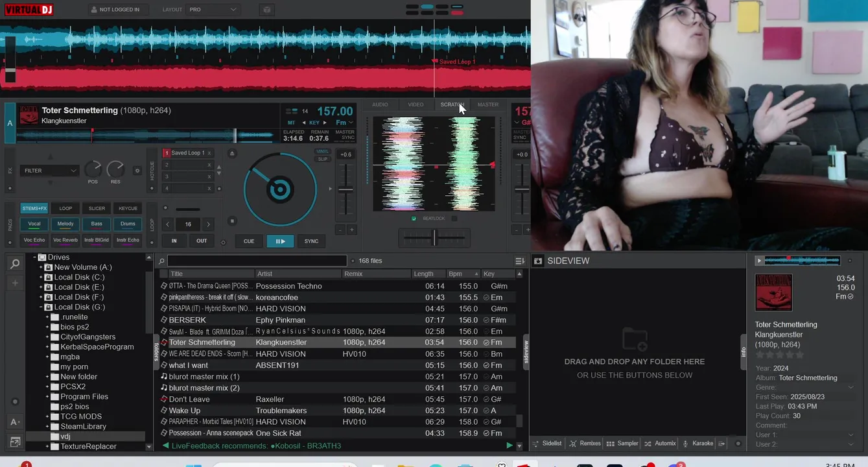Open the FX settings gear
This screenshot has height=467, width=868.
[137, 171]
